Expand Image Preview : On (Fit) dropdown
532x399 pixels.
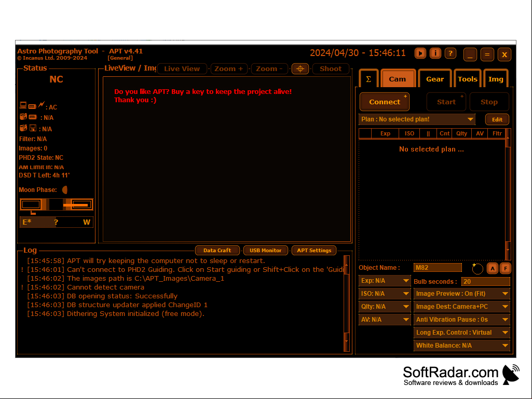tap(462, 294)
